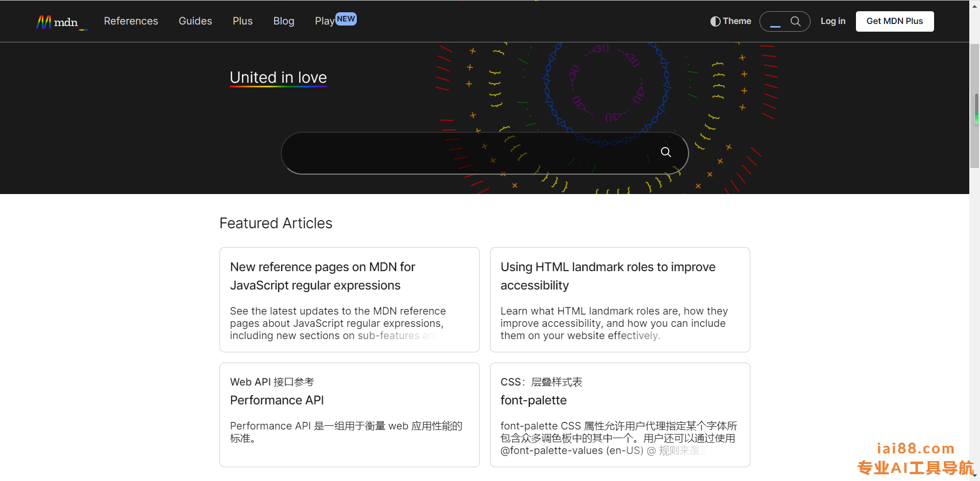Open the Performance API article
The height and width of the screenshot is (481, 980).
coord(277,400)
